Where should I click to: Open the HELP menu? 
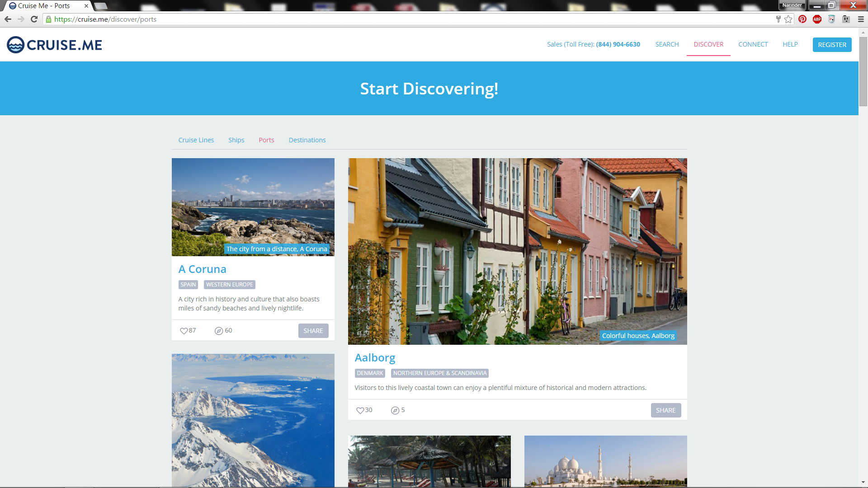click(x=790, y=44)
